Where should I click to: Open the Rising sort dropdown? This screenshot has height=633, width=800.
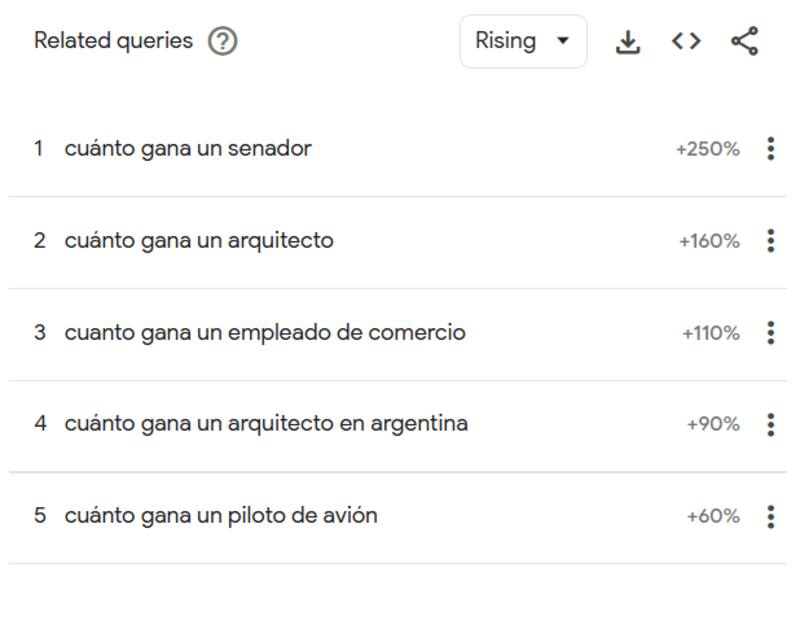tap(522, 41)
